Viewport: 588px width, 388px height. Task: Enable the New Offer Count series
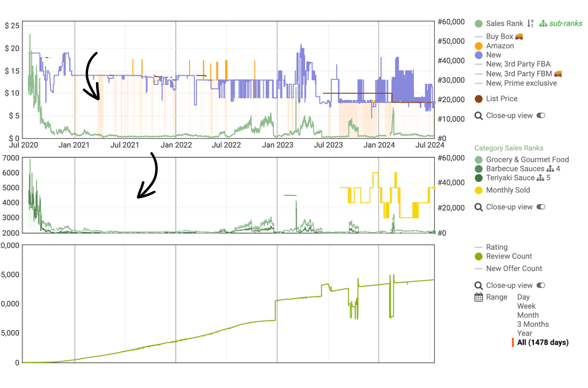pos(514,269)
